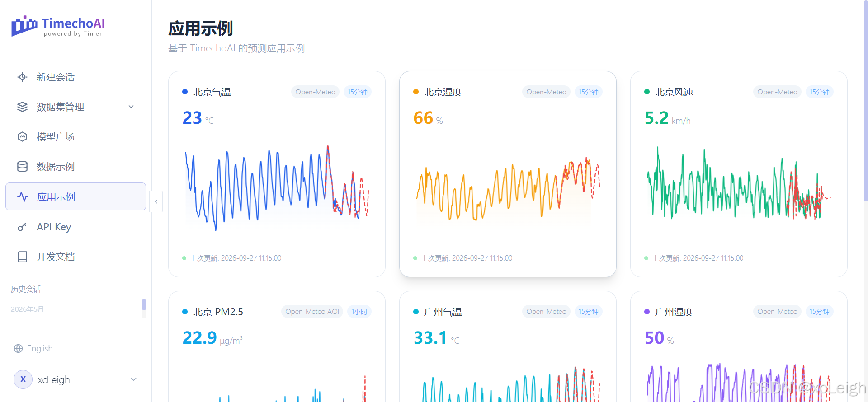The width and height of the screenshot is (868, 402).
Task: Click the globe language icon
Action: pos(18,349)
